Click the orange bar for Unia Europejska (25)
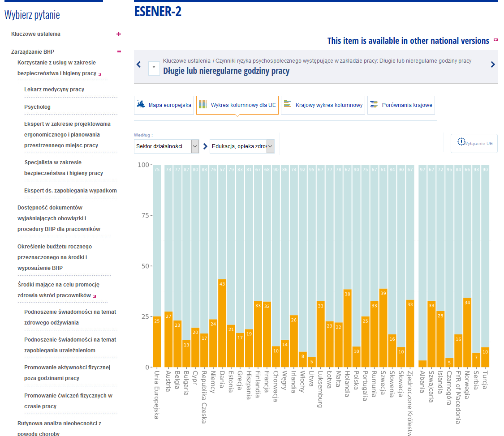Viewport: 504px width, 436px height. (157, 342)
